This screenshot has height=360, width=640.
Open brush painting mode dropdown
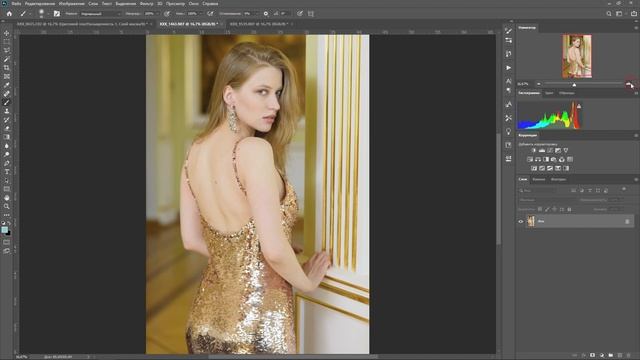coord(100,13)
